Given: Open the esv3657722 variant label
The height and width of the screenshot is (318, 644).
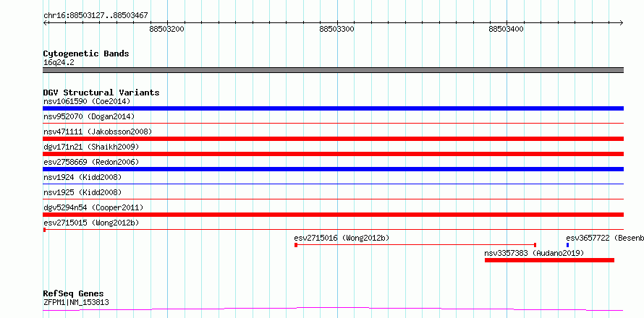Looking at the screenshot, I should [x=605, y=238].
